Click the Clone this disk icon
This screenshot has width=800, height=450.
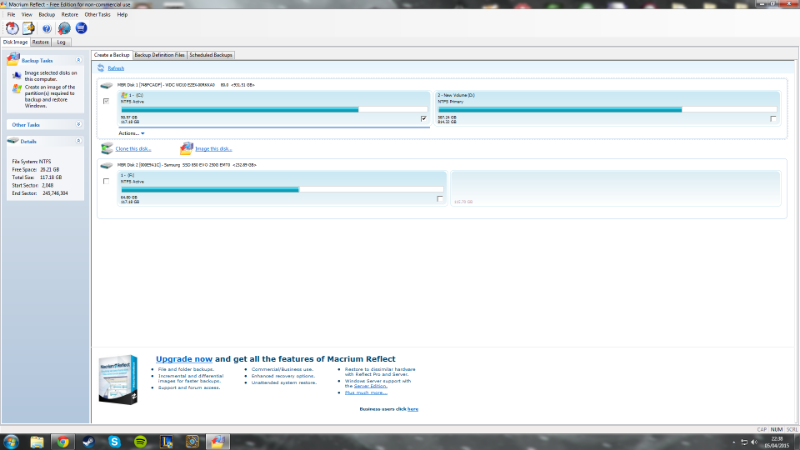tap(107, 148)
